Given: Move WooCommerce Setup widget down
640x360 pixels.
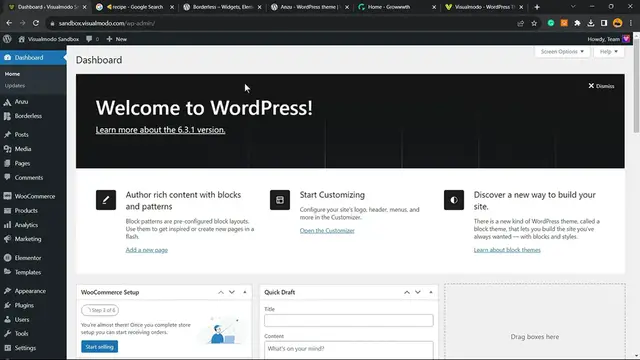Looking at the screenshot, I should click(232, 292).
